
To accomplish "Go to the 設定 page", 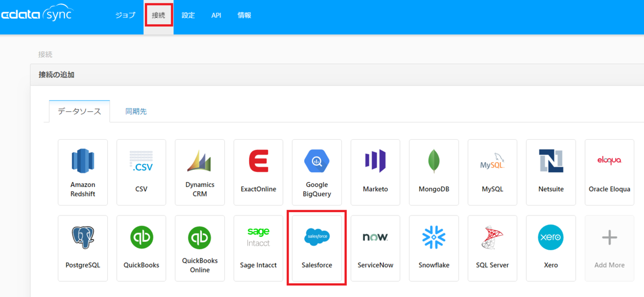I will click(188, 16).
